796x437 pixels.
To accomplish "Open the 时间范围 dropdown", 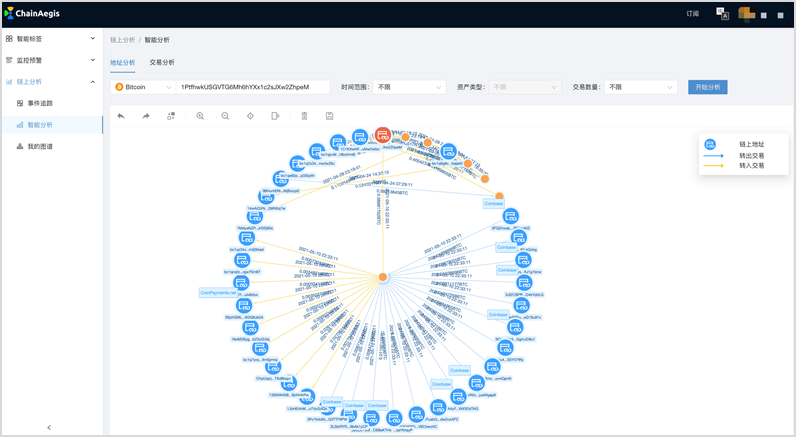I will point(409,87).
